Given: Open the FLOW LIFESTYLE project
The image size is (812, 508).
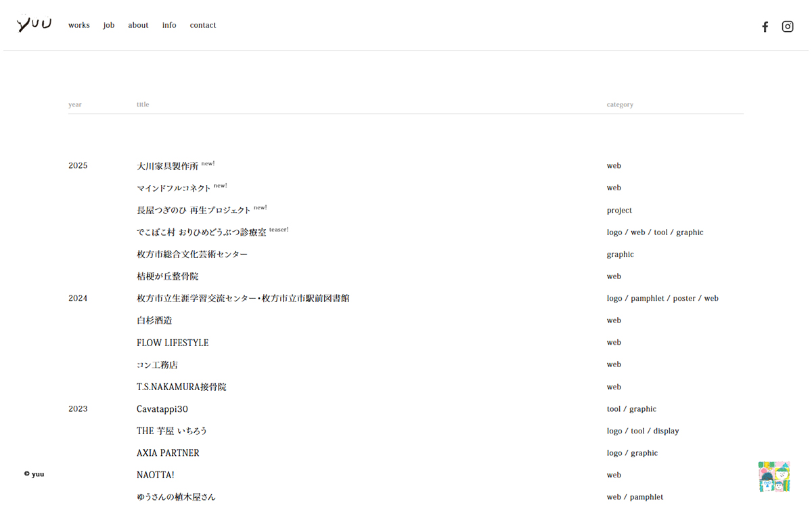Looking at the screenshot, I should point(173,343).
